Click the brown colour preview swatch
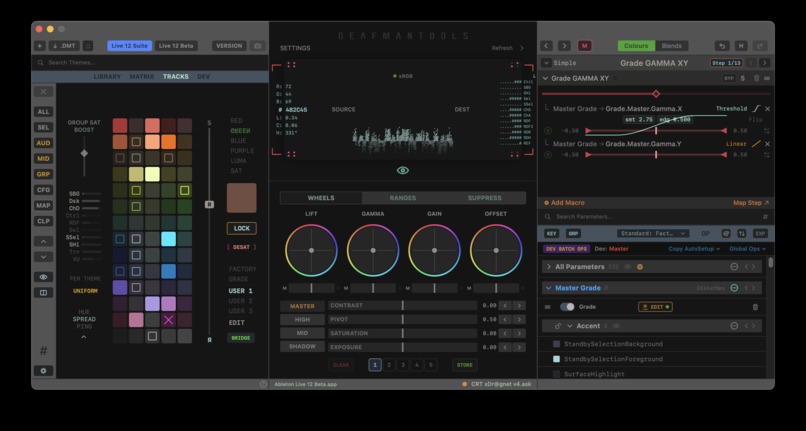Viewport: 806px width, 431px height. (242, 198)
